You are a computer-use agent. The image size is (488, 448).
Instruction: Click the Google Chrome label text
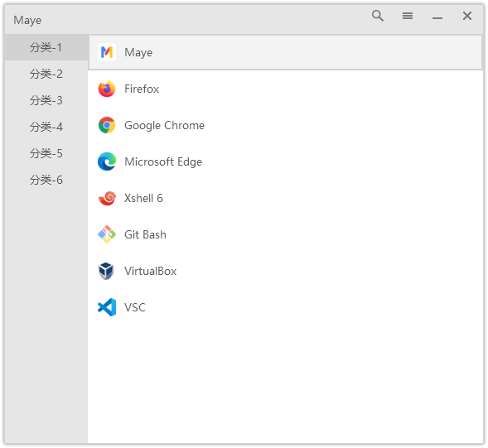pos(164,125)
